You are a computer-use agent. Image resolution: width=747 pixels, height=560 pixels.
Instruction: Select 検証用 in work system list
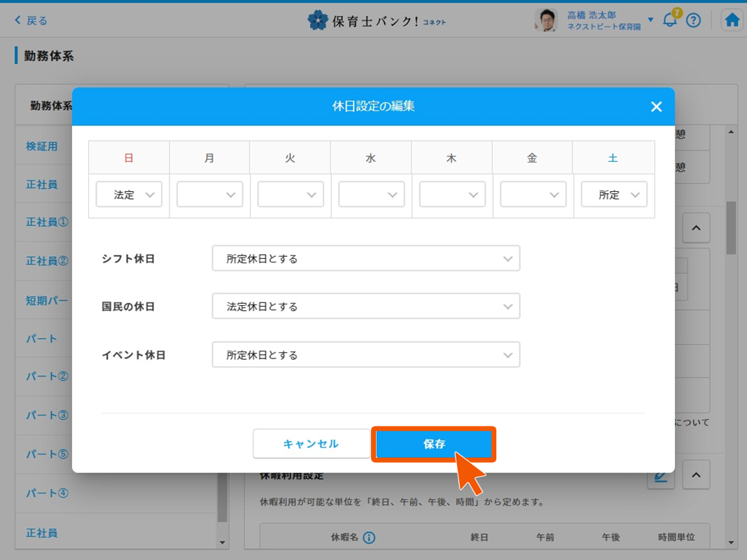point(42,146)
